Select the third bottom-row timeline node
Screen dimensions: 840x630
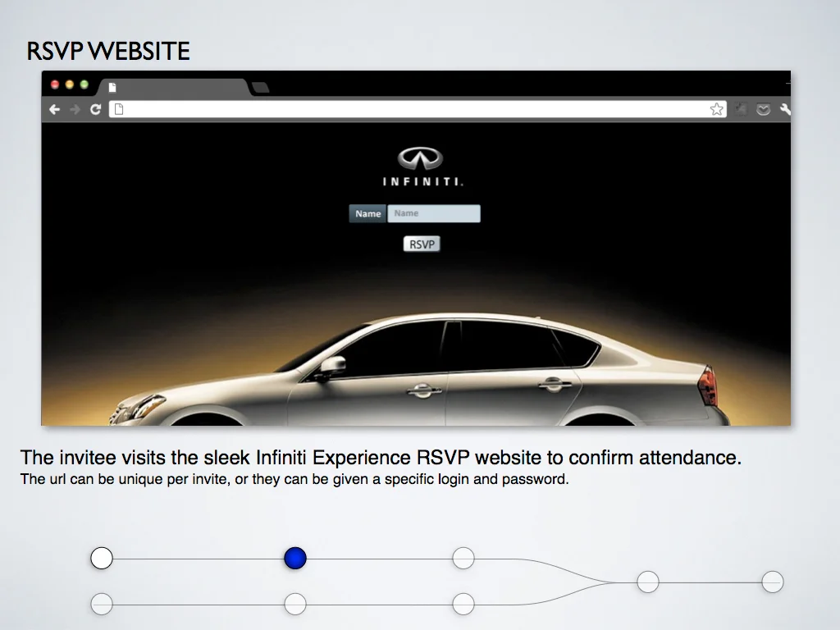tap(463, 605)
